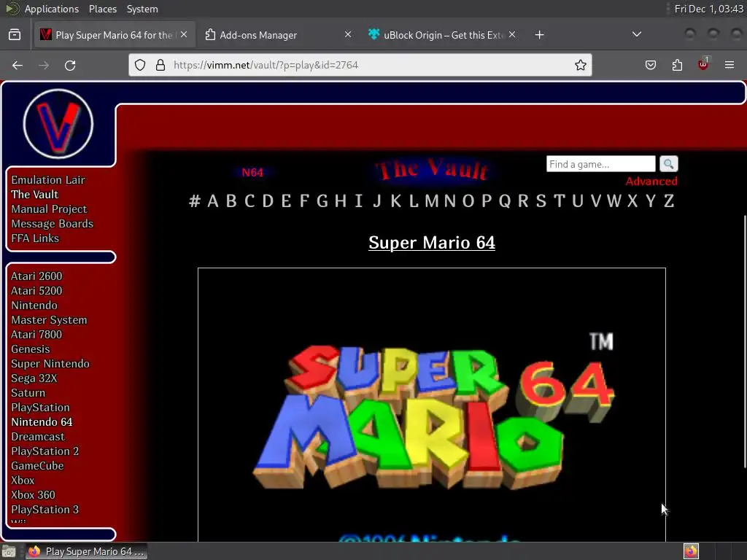Viewport: 747px width, 560px height.
Task: Close the Play Super Mario 64 tab
Action: [184, 34]
